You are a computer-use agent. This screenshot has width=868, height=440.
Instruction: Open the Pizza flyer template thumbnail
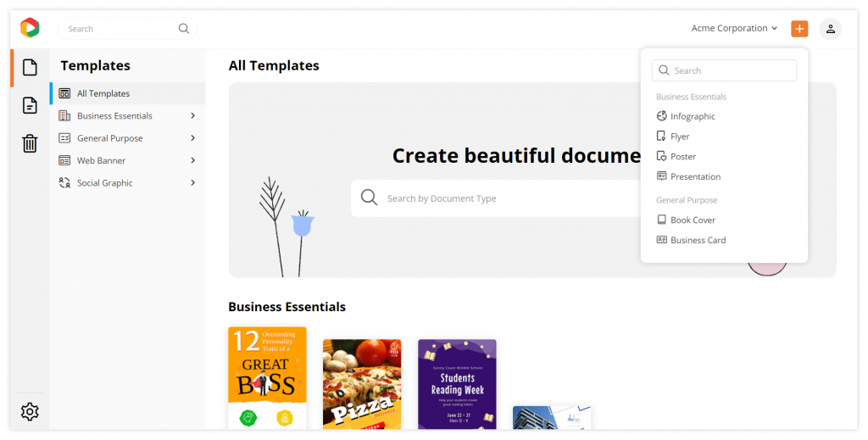[x=362, y=384]
